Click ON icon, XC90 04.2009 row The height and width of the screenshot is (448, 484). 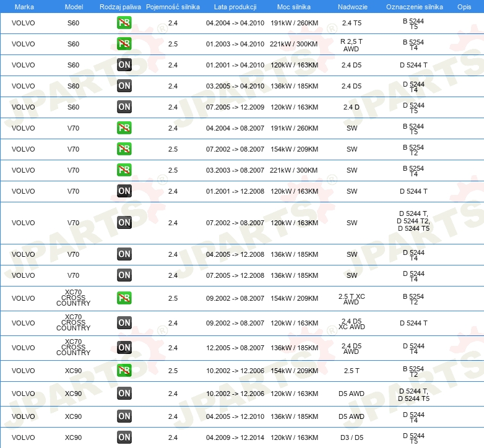pos(124,437)
